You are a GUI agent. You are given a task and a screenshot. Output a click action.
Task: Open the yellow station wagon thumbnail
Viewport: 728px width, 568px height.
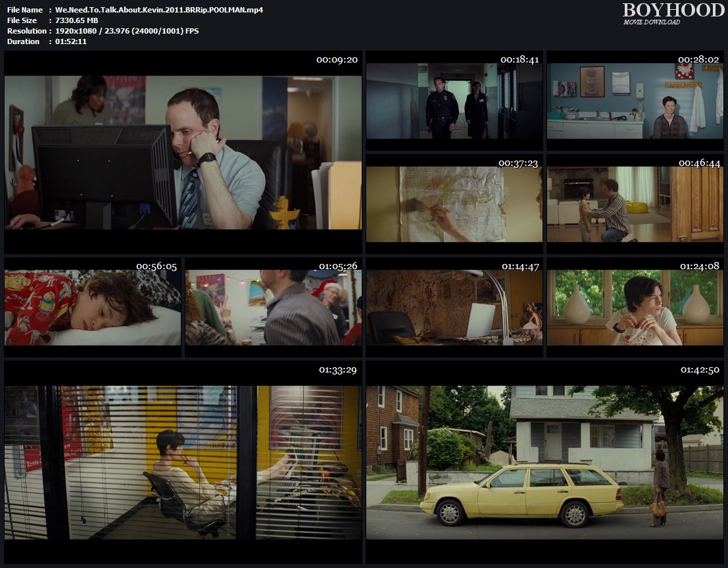(x=545, y=462)
